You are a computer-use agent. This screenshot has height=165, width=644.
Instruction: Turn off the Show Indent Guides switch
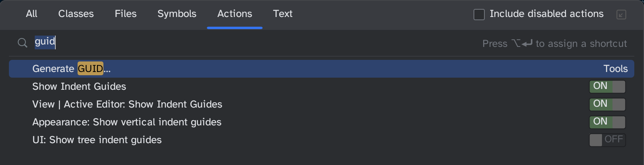[x=607, y=87]
